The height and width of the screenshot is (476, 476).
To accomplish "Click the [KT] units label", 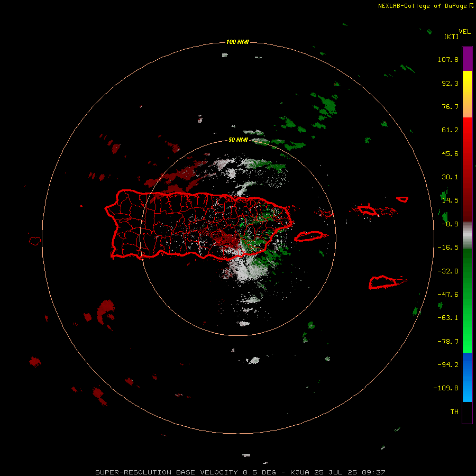I will pos(451,36).
